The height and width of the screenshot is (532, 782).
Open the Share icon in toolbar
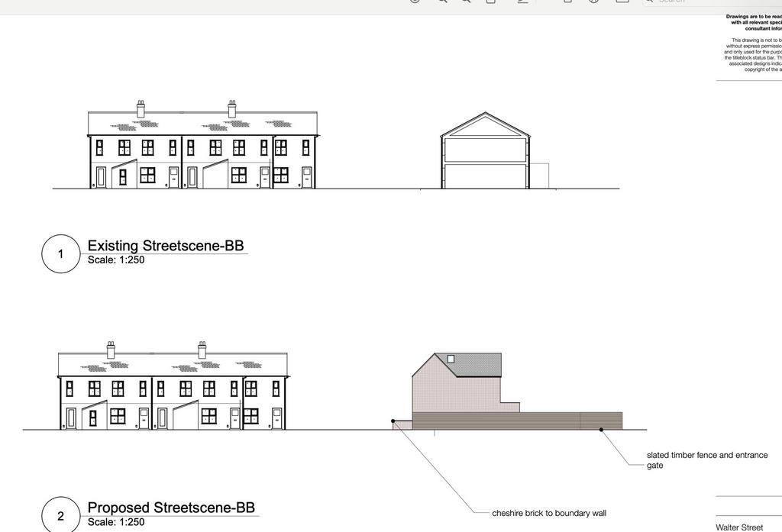pos(491,2)
